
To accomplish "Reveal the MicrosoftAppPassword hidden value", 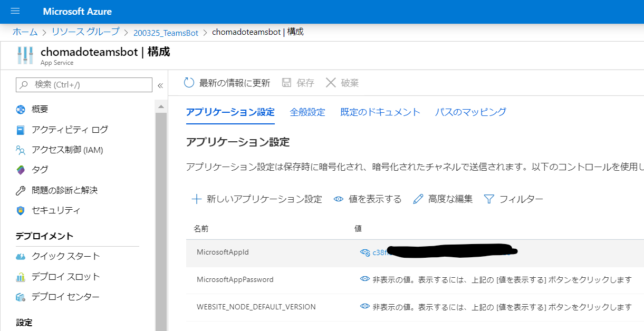I will pos(364,279).
